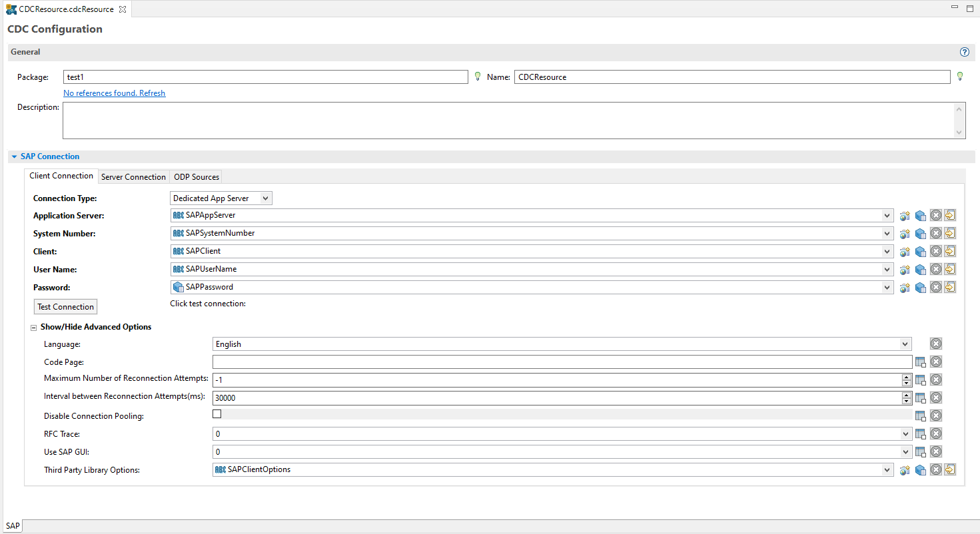Open the Language dropdown
The height and width of the screenshot is (534, 980).
point(905,344)
